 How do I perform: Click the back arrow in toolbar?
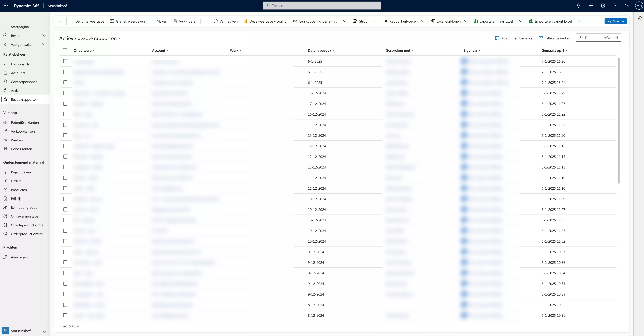click(61, 21)
